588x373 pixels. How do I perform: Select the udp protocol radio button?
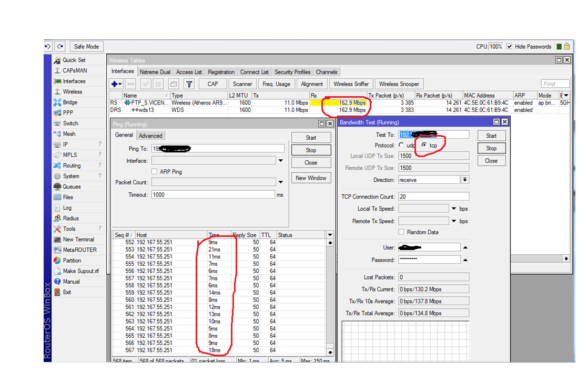(x=402, y=146)
